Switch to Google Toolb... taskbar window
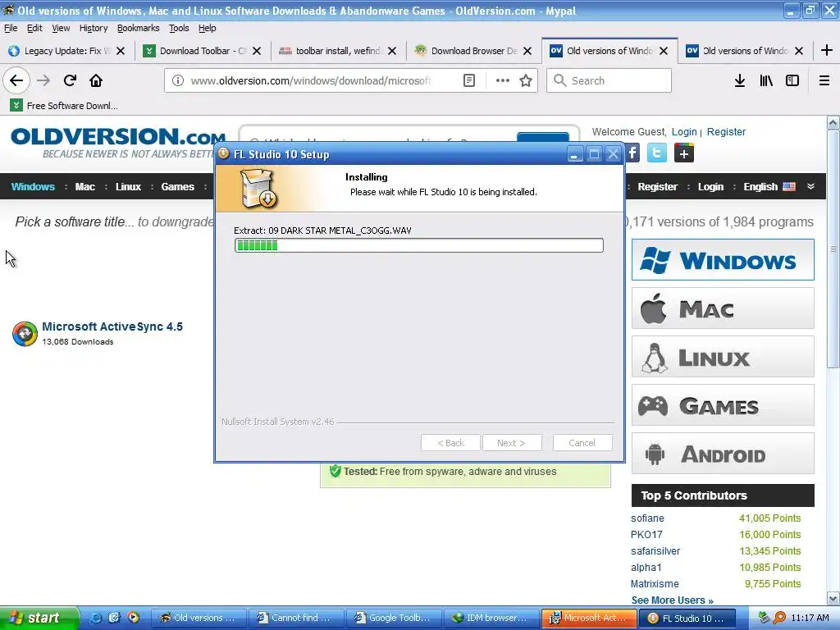The image size is (840, 630). click(x=394, y=618)
